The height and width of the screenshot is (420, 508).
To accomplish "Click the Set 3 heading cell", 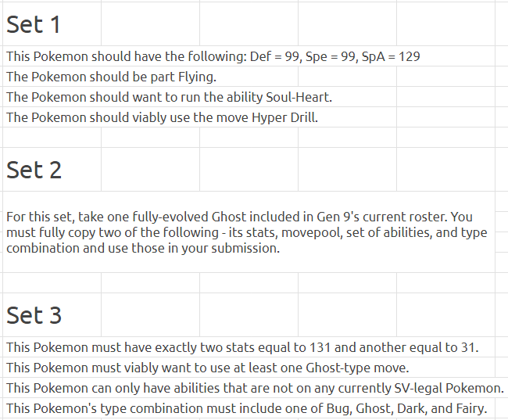I will coord(52,315).
